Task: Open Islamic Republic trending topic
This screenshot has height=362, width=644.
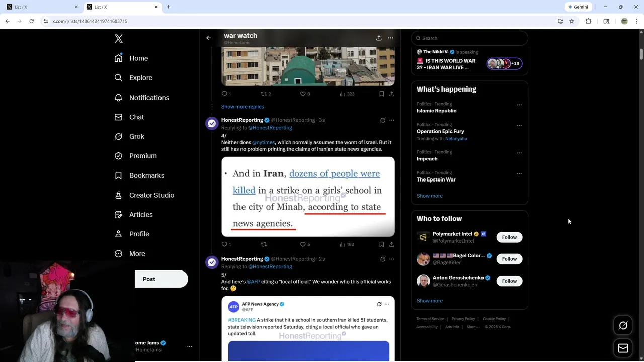Action: tap(436, 111)
